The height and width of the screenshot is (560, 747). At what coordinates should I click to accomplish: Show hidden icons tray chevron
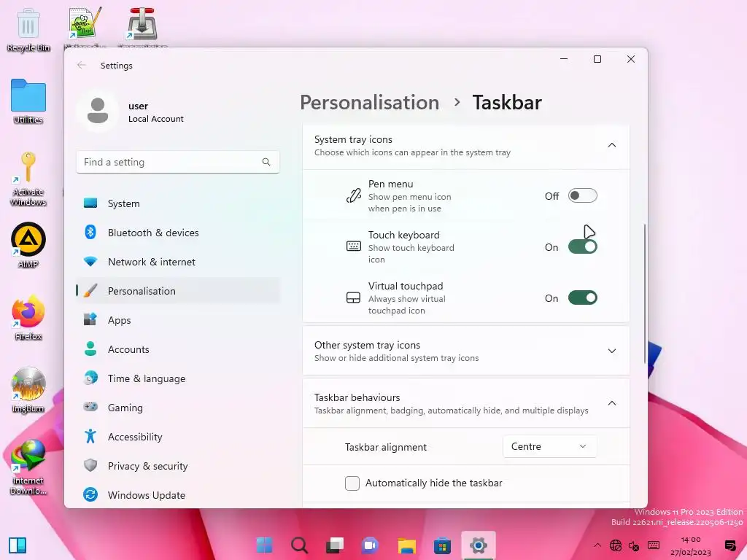click(x=597, y=545)
